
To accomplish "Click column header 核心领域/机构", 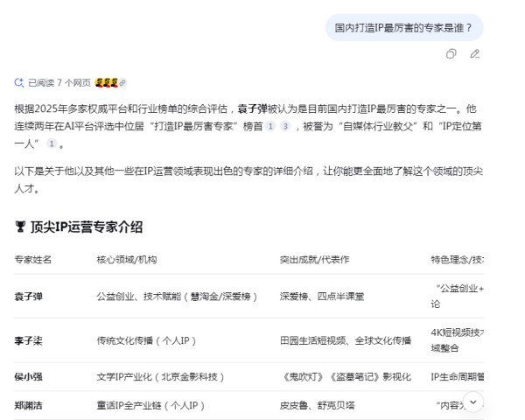I will [x=127, y=260].
